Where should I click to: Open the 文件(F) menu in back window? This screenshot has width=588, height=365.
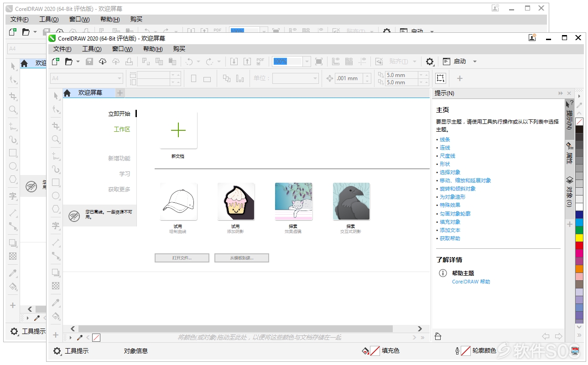pyautogui.click(x=19, y=19)
